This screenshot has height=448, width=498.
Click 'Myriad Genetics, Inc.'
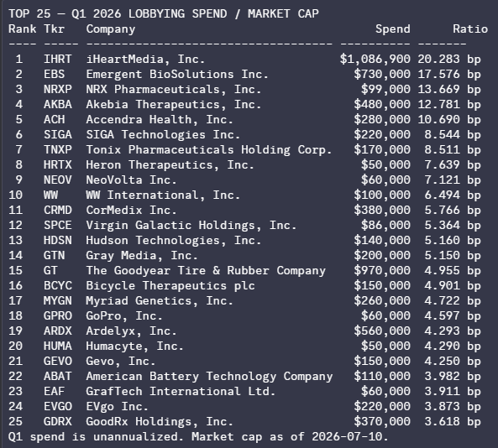coord(160,301)
